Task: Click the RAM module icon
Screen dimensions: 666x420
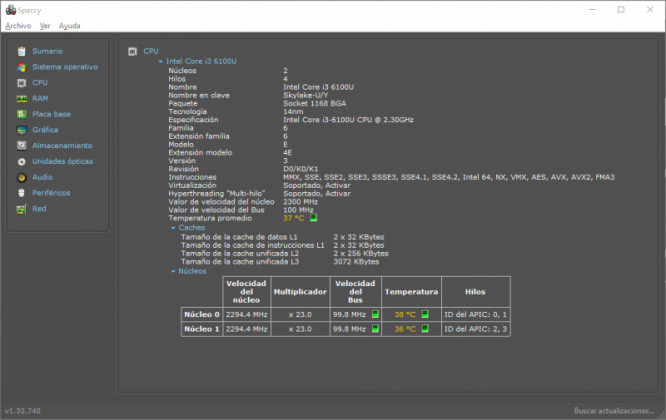Action: [22, 99]
